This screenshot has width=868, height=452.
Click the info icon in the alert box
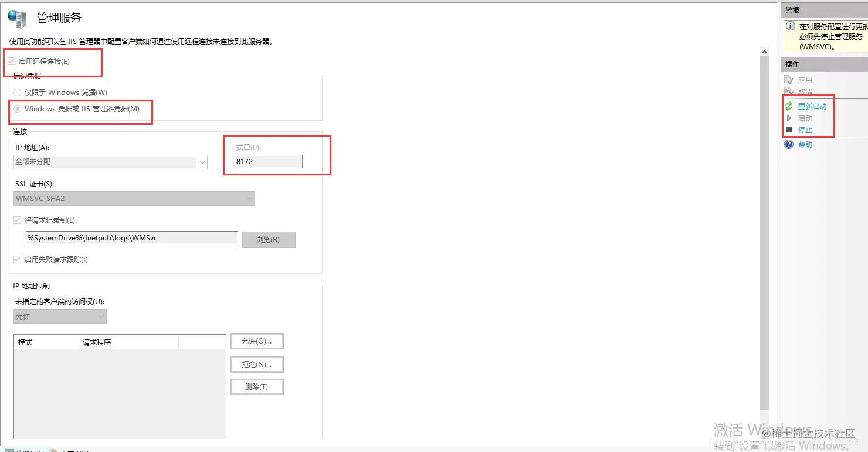coord(790,26)
